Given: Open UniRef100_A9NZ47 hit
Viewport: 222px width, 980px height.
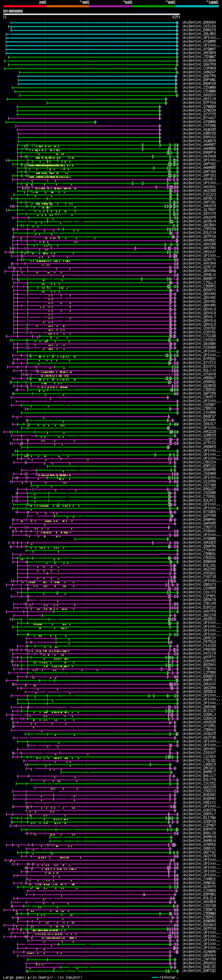Looking at the screenshot, I should coord(199,72).
